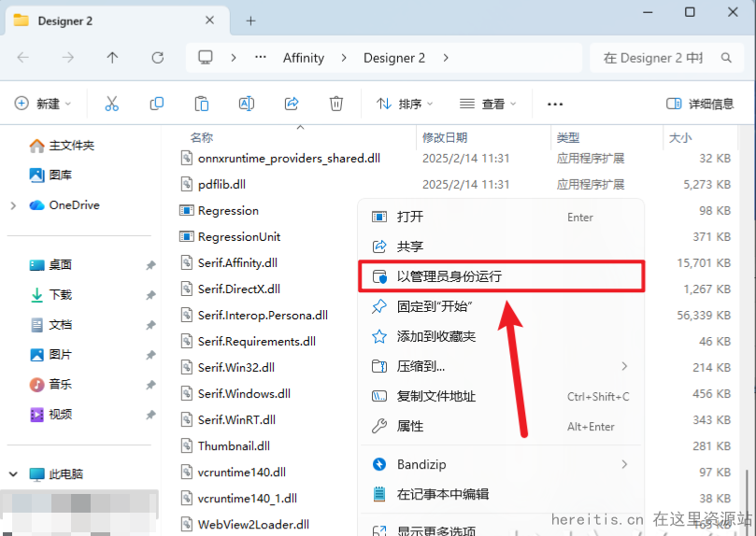This screenshot has width=756, height=536.
Task: Sort by the 大小 column header
Action: (680, 137)
